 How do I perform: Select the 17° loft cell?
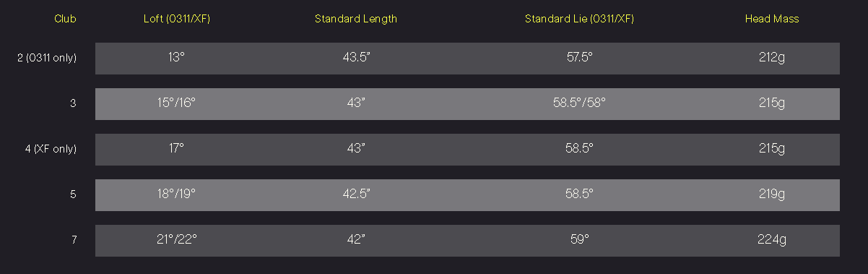point(177,149)
